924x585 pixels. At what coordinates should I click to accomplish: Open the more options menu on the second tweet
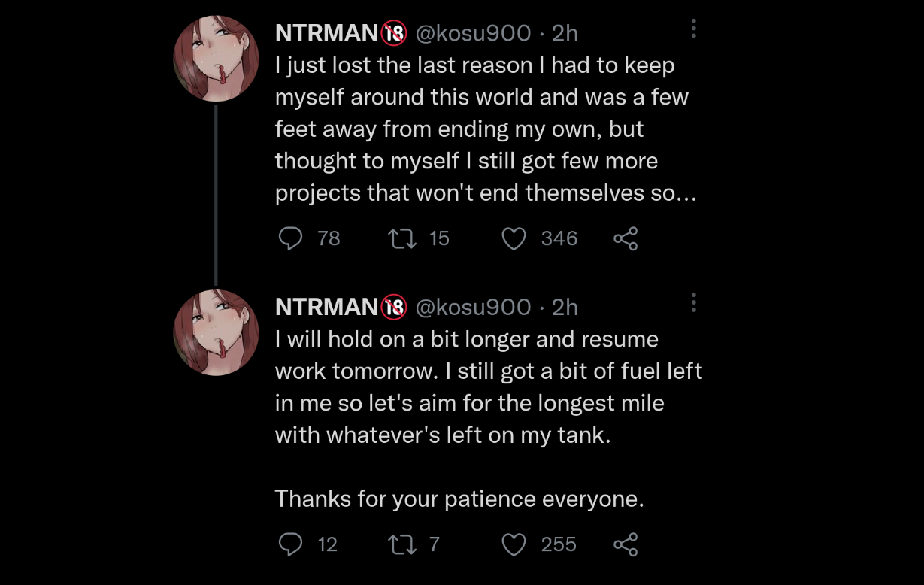pos(693,303)
